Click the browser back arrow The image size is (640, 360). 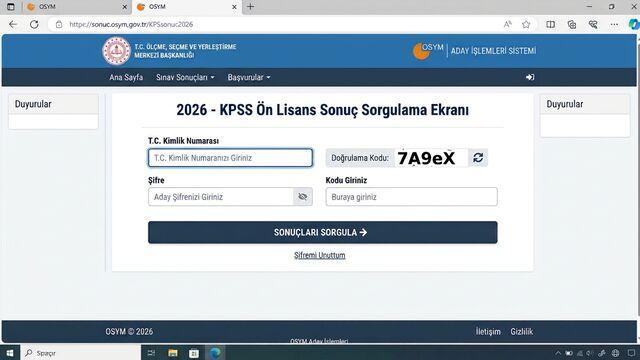[x=13, y=24]
